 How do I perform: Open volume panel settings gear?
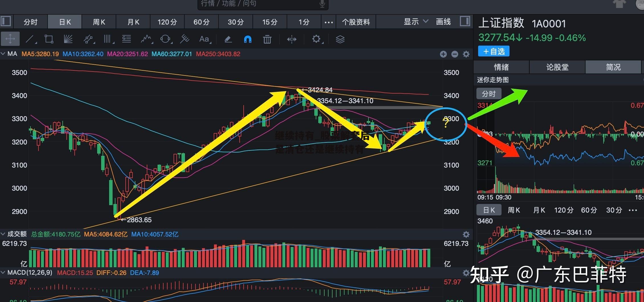[x=466, y=234]
